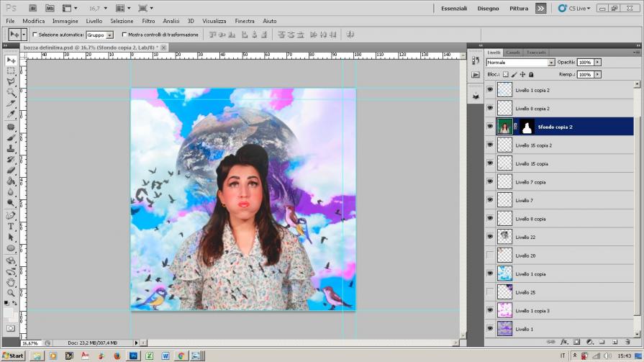
Task: Open the Gruppo auto-select dropdown
Action: [x=109, y=35]
